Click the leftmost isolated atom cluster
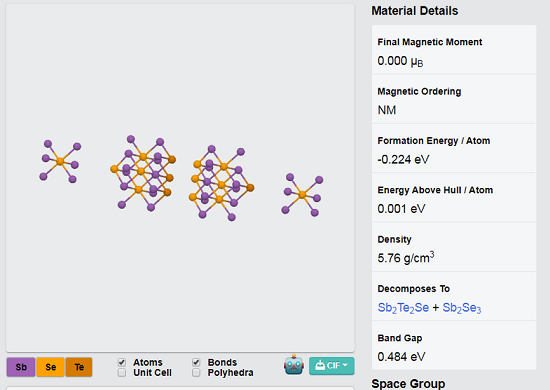The width and height of the screenshot is (550, 390). (60, 161)
